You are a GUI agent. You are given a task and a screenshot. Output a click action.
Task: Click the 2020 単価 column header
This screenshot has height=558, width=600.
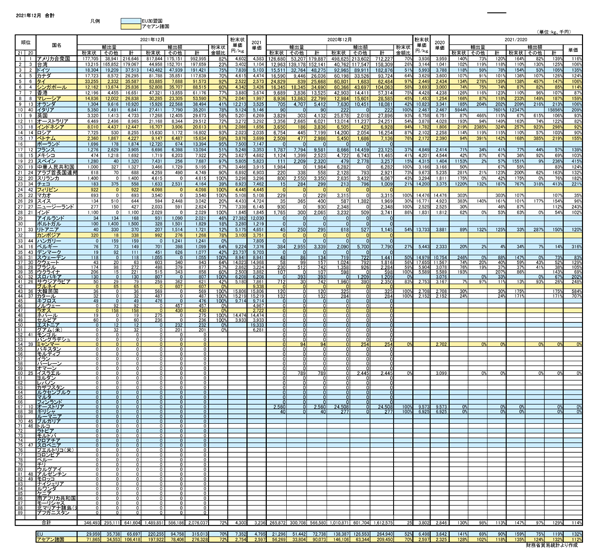coord(440,46)
